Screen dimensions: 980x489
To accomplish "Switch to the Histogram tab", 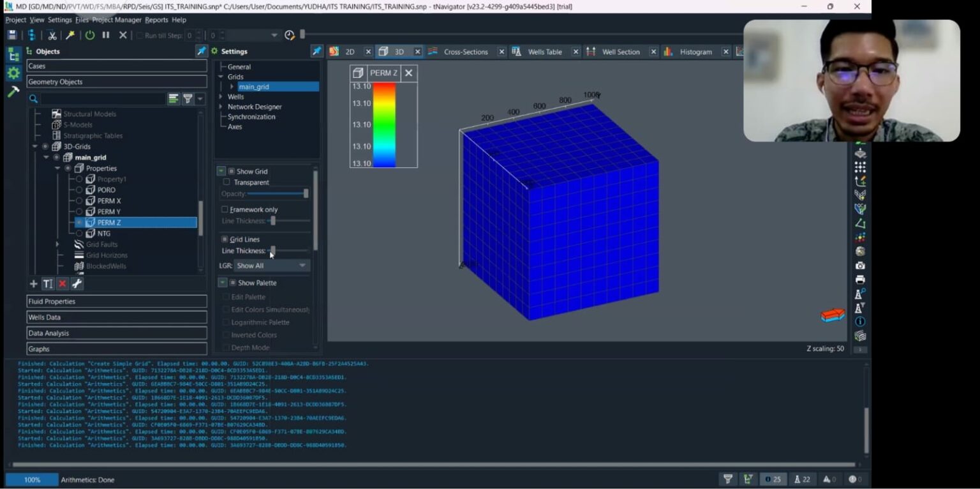I will (695, 52).
